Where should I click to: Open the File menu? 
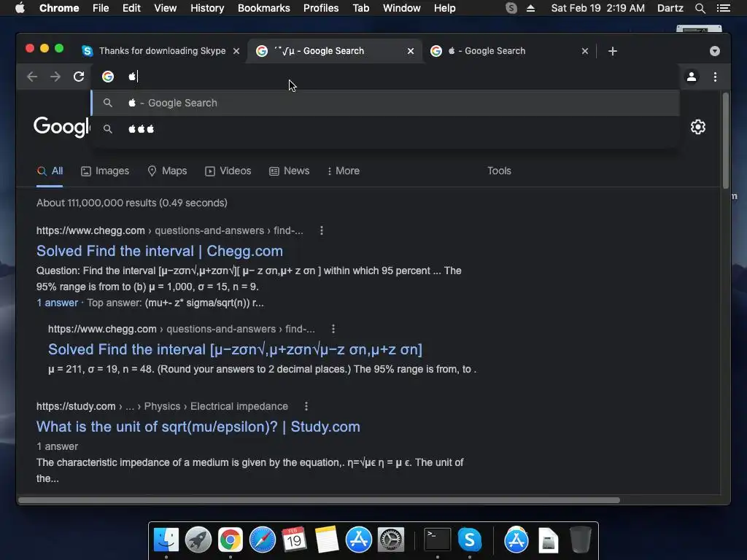pos(101,8)
